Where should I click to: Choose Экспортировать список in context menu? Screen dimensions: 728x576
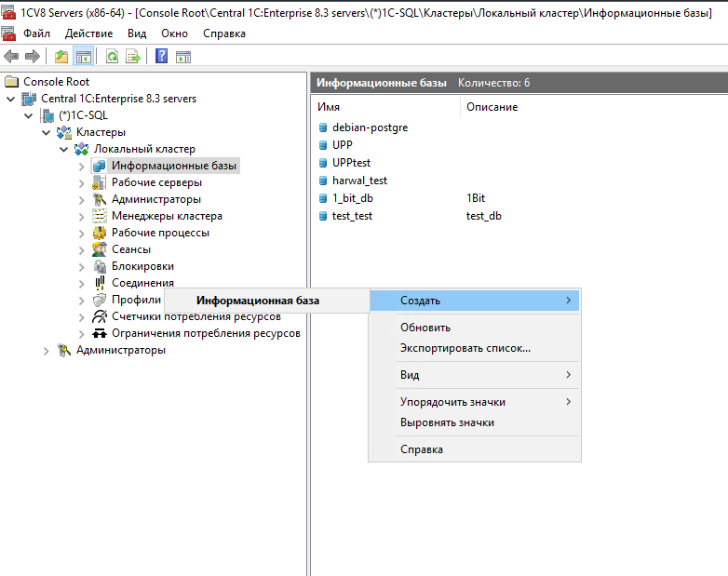475,348
